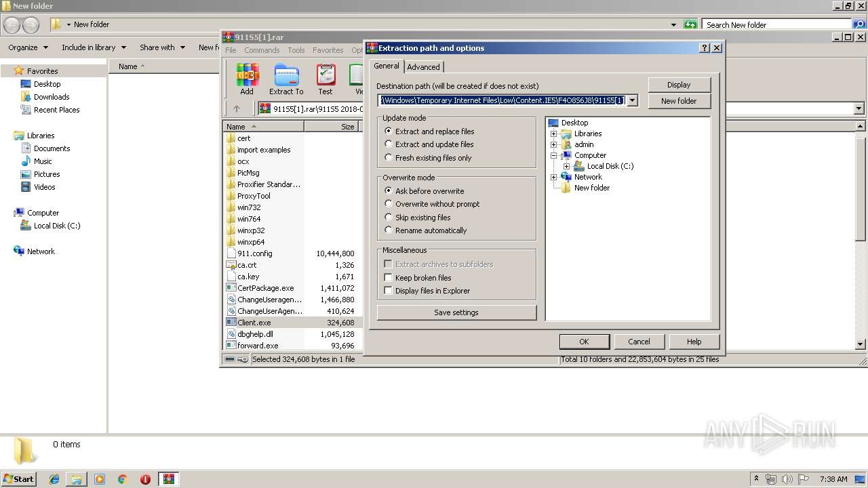Screen dimensions: 868x488
Task: Open the Favorites menu in WinRAR
Action: [328, 50]
